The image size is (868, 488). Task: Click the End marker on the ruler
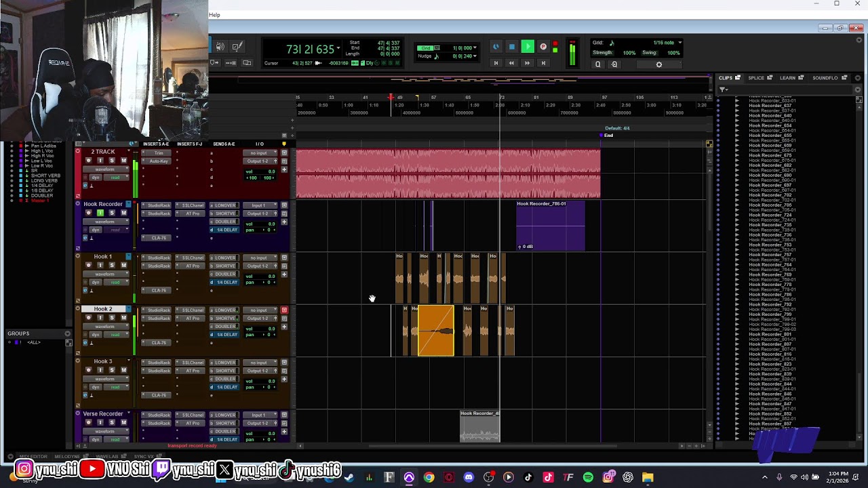(606, 136)
